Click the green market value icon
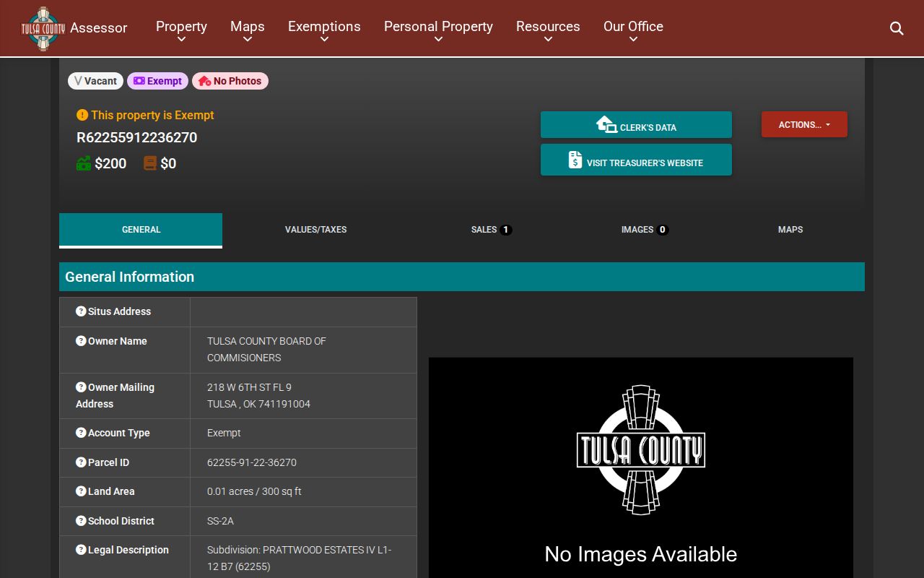The height and width of the screenshot is (578, 924). (x=84, y=163)
